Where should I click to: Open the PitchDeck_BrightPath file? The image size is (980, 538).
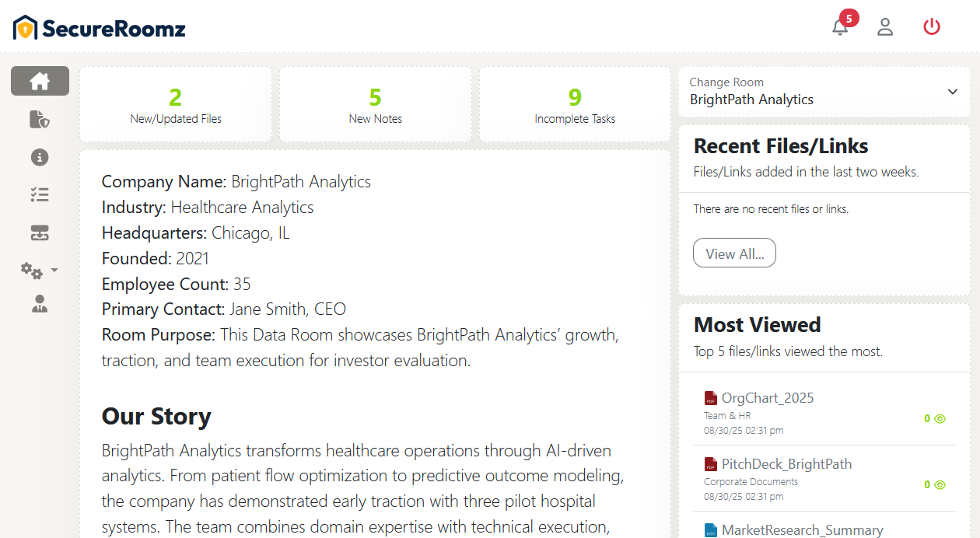pos(786,464)
